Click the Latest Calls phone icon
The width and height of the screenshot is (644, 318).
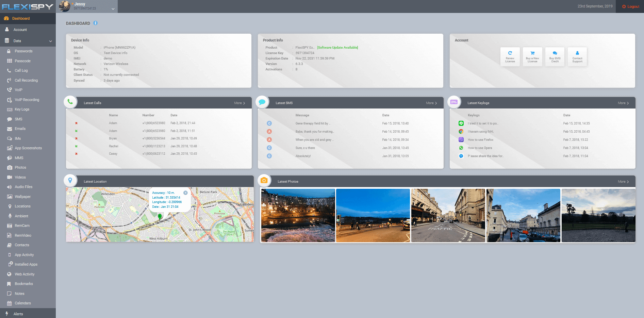click(70, 102)
